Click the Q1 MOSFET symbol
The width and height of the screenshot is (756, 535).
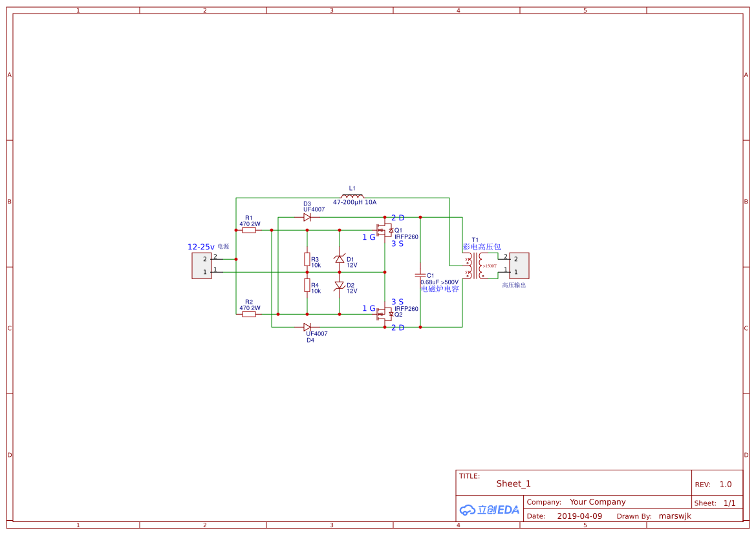pyautogui.click(x=385, y=230)
